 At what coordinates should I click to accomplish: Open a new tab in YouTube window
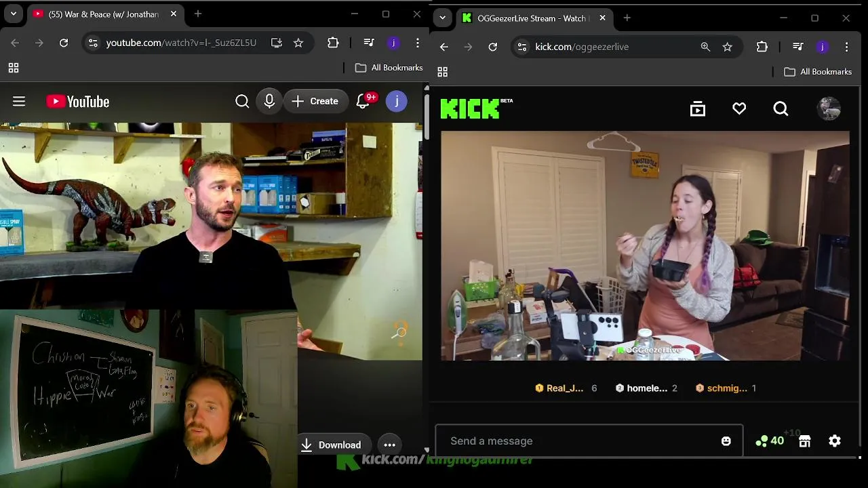pos(198,14)
